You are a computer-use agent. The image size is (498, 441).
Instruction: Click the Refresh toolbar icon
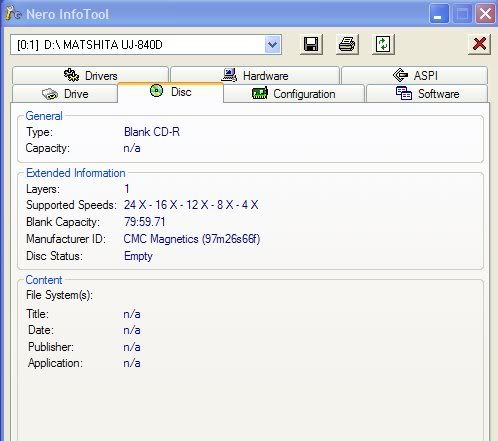[x=383, y=44]
